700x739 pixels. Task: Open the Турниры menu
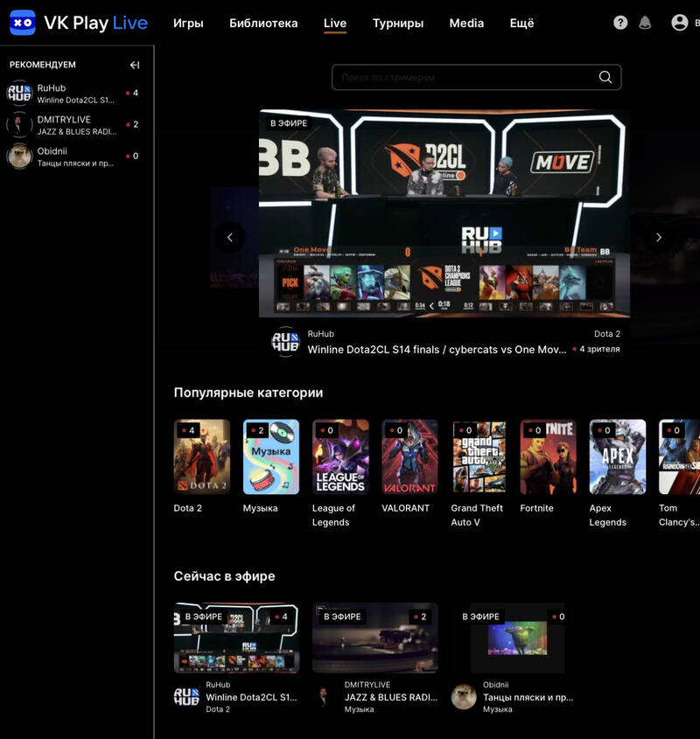tap(398, 23)
